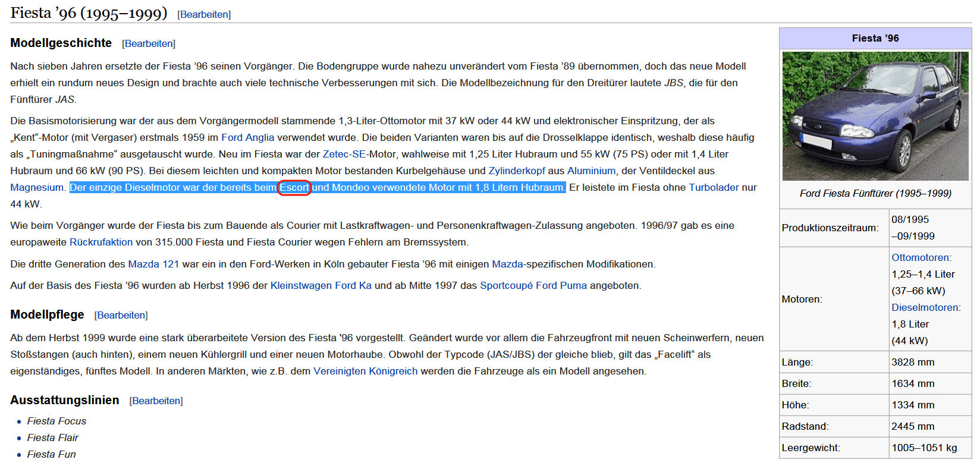Open the Sportcoupé link

[506, 286]
